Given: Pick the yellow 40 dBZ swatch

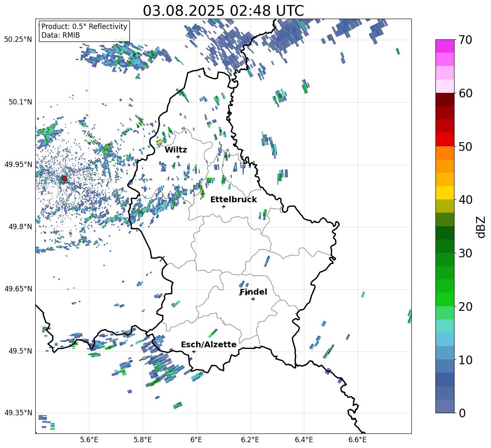Looking at the screenshot, I should coord(445,193).
